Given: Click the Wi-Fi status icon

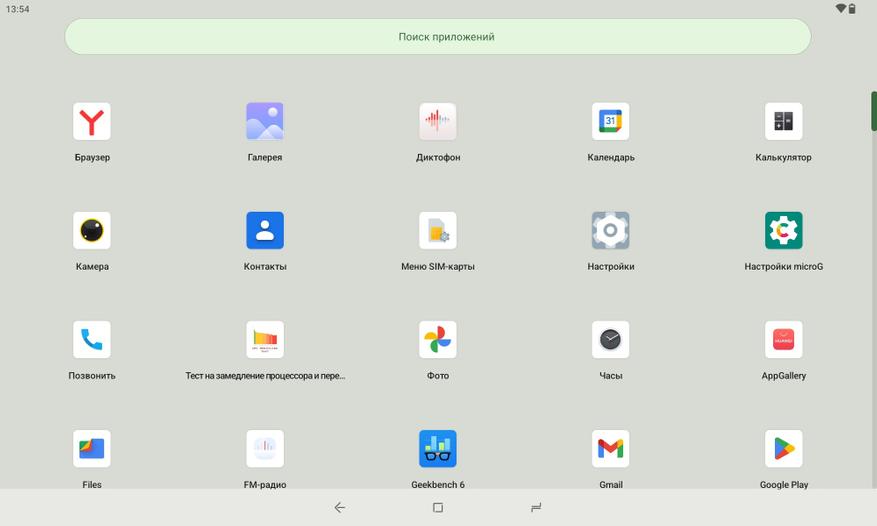Looking at the screenshot, I should (x=841, y=8).
